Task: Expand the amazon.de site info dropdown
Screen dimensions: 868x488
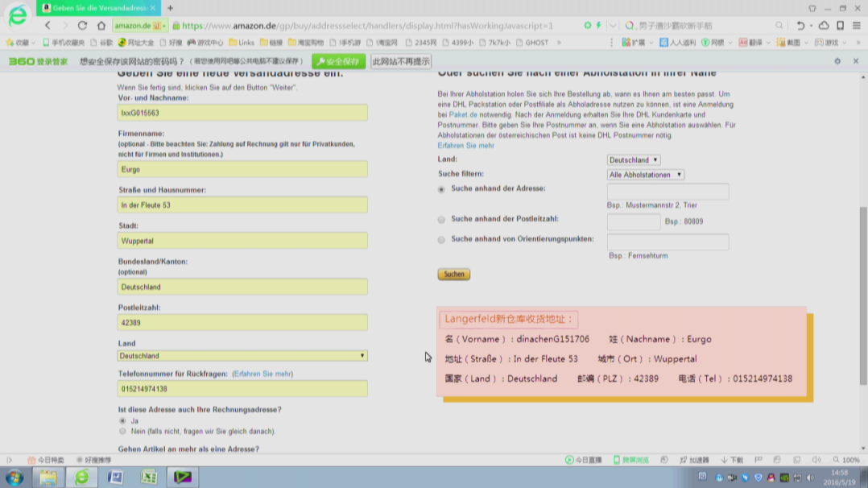Action: click(163, 26)
